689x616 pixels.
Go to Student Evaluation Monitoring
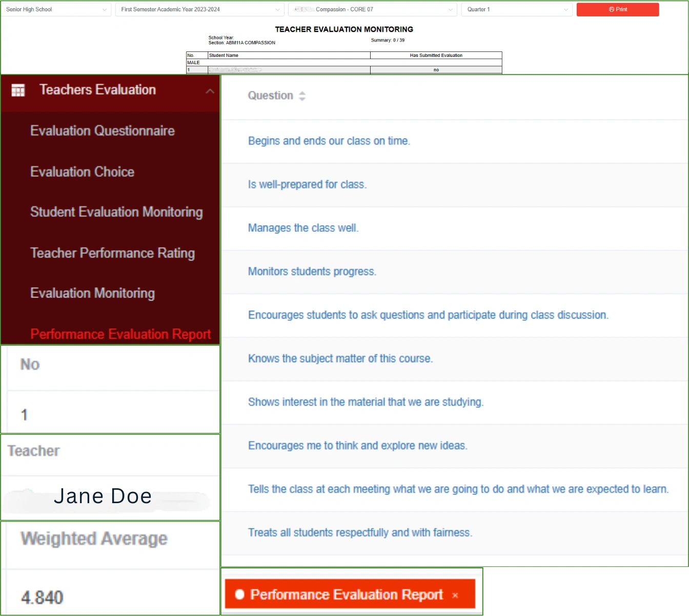116,212
